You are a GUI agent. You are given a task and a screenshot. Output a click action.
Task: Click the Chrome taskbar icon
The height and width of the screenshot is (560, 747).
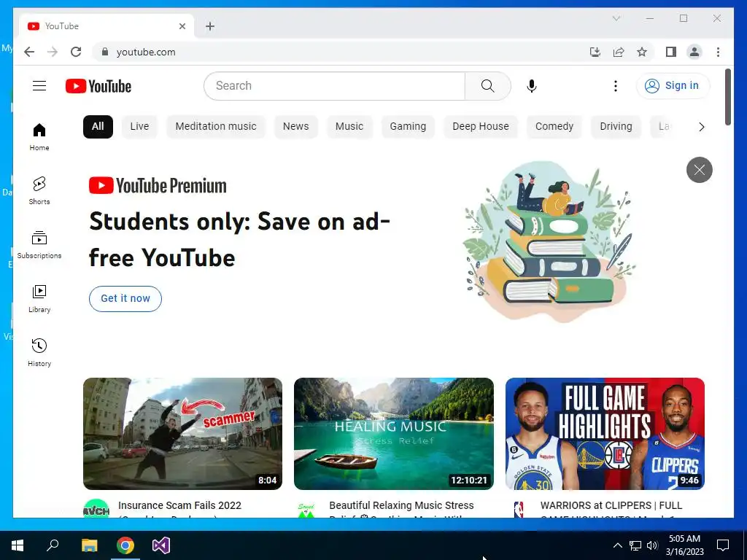[125, 545]
